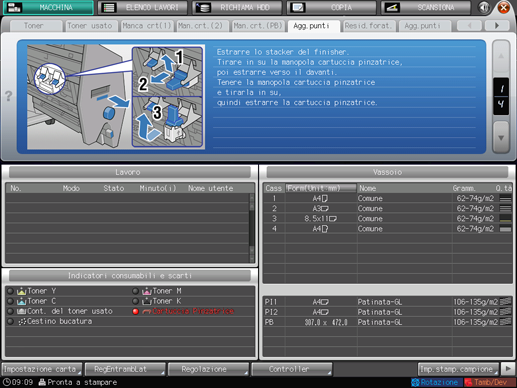Click the red stapler cartridge icon
The width and height of the screenshot is (517, 388).
[147, 311]
